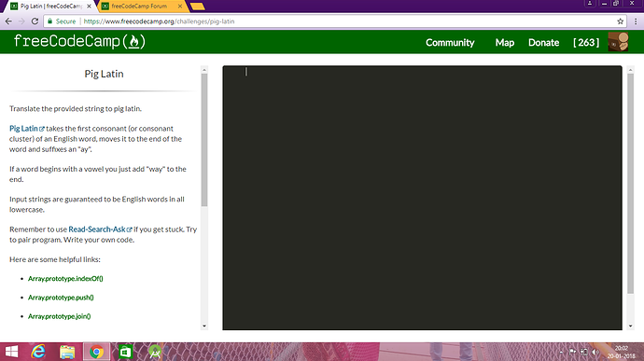Click the instructions panel scroll down arrow

(x=204, y=326)
